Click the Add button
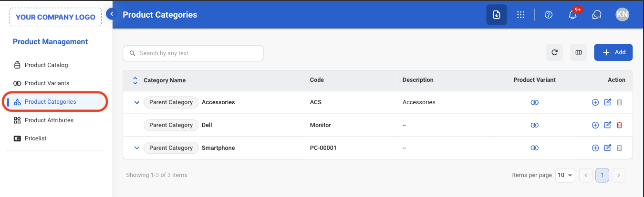 pos(613,52)
